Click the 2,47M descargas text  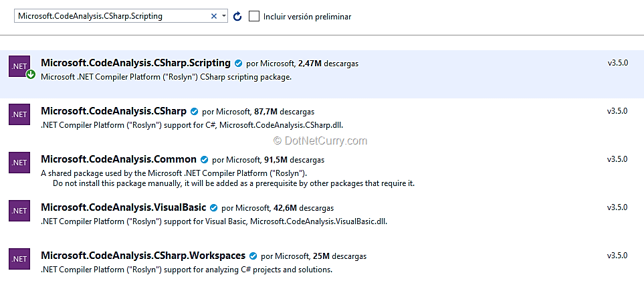[328, 64]
